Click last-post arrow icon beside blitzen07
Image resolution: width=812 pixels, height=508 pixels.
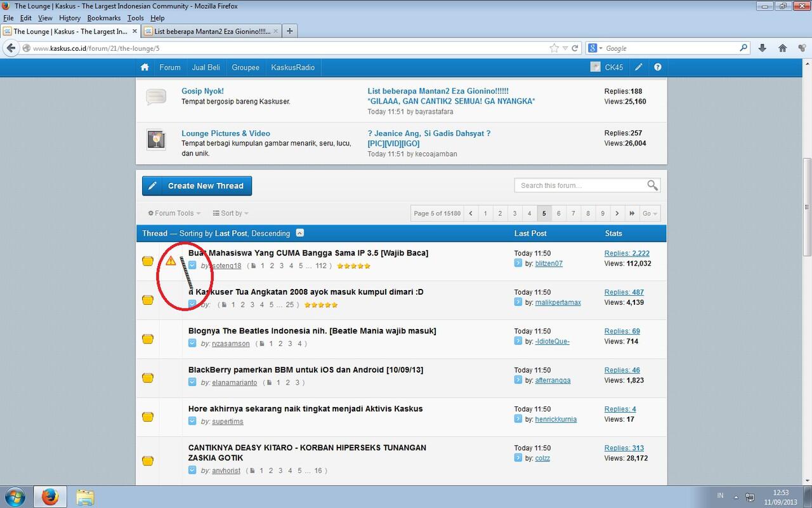click(518, 264)
